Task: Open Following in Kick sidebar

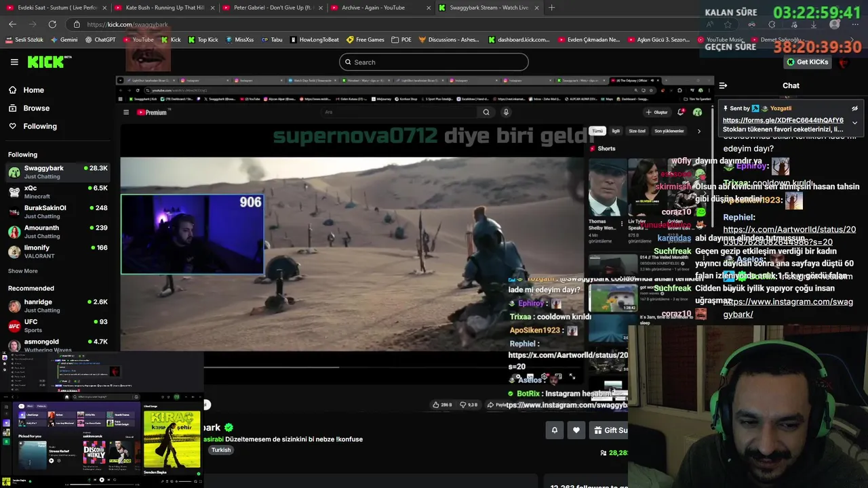Action: (x=40, y=126)
